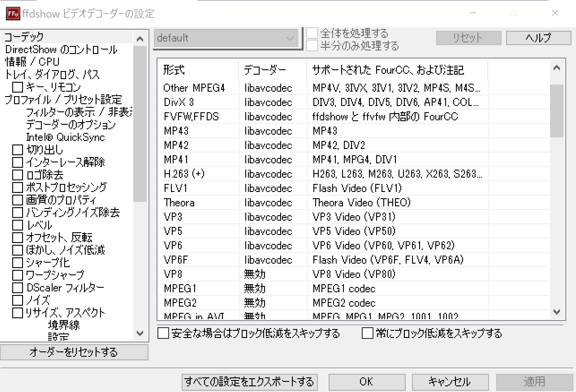Open decoder dropdown for DivX 3

(273, 102)
